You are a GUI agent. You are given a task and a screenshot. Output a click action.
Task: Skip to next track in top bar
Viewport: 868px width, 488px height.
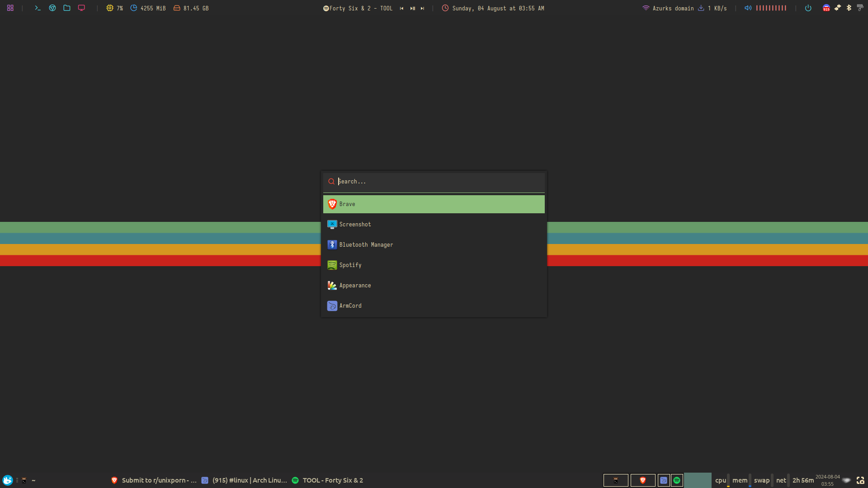click(422, 8)
